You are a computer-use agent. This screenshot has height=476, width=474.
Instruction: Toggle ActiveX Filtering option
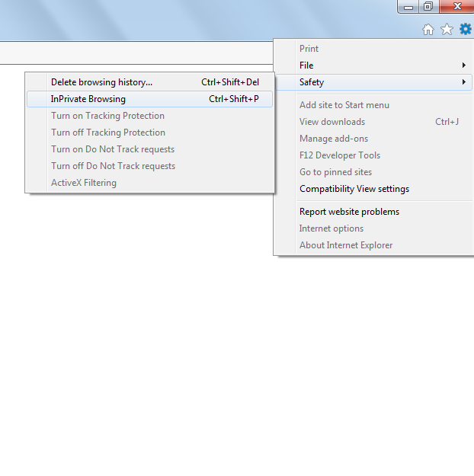(84, 183)
